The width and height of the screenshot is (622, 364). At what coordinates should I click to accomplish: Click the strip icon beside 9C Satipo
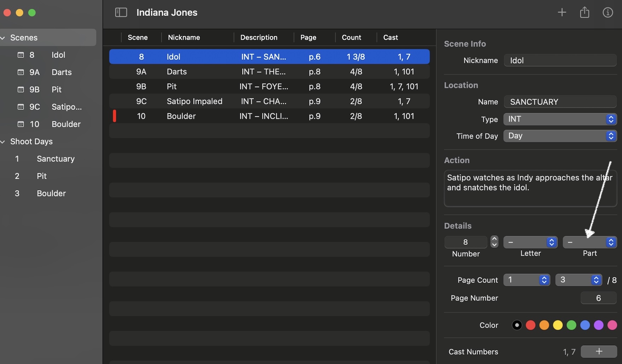(x=21, y=107)
